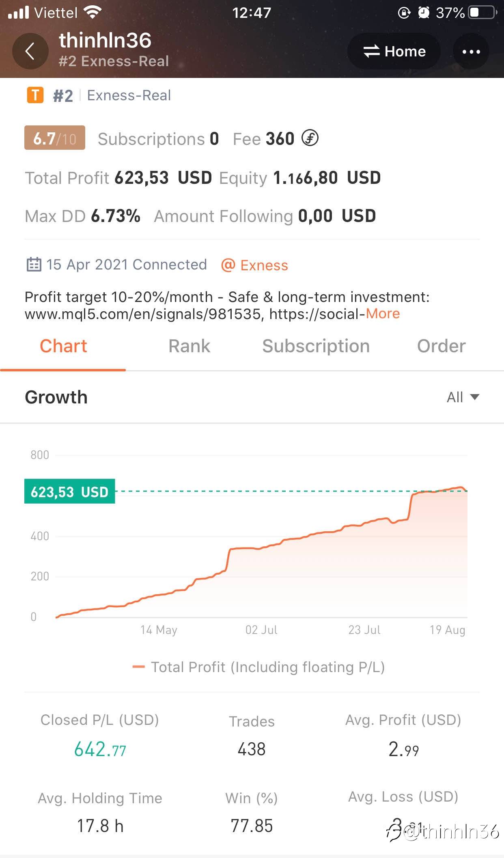The image size is (504, 858).
Task: Open the @ Exness broker link
Action: click(x=254, y=265)
